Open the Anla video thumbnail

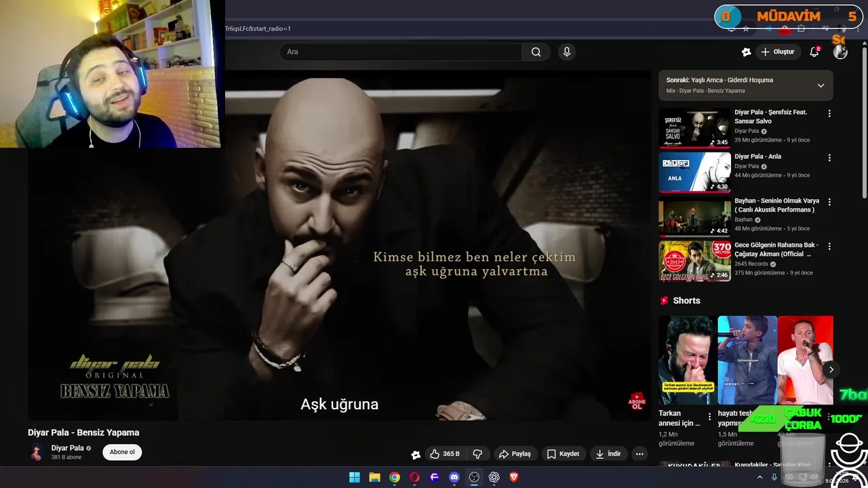[694, 172]
